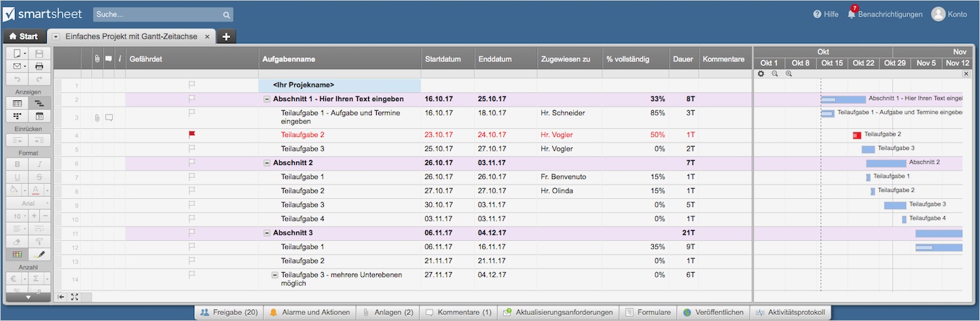
Task: Zoom in the Gantt timeline
Action: tap(788, 73)
